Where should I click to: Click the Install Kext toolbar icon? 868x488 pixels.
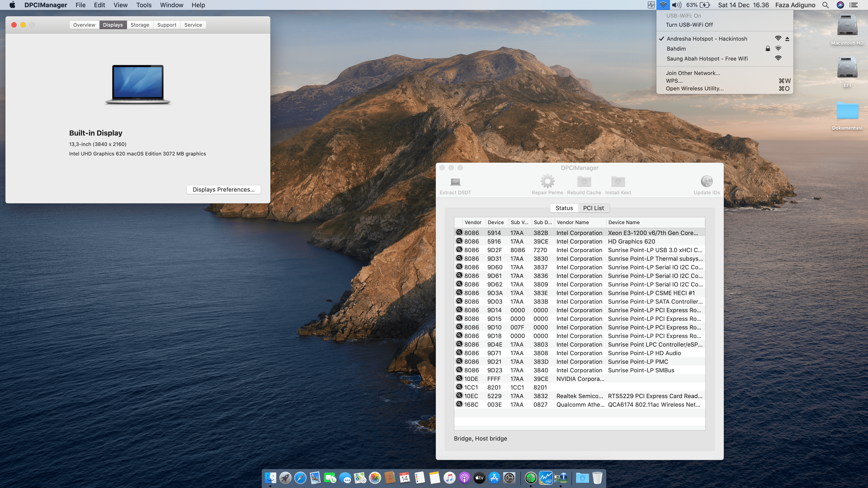[x=618, y=181]
